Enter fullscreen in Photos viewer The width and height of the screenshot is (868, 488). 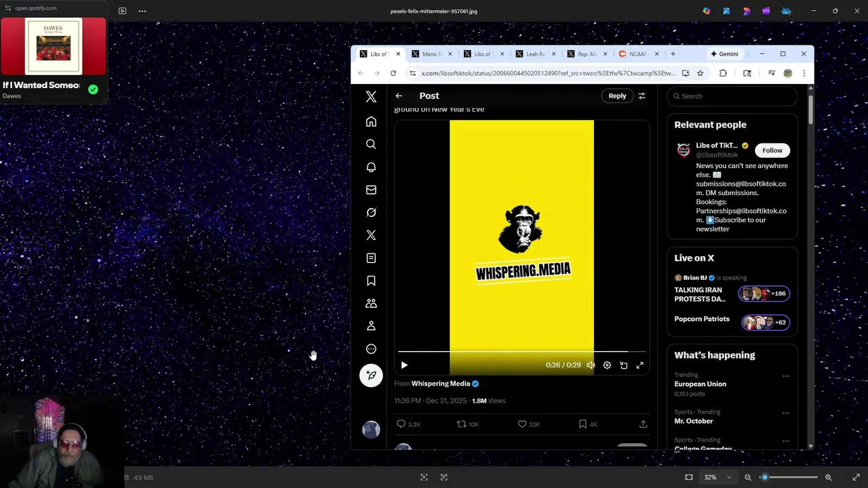[x=856, y=477]
